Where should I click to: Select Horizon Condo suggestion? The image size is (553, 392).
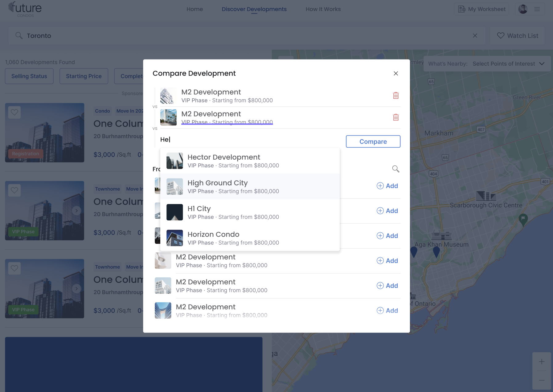pyautogui.click(x=250, y=238)
